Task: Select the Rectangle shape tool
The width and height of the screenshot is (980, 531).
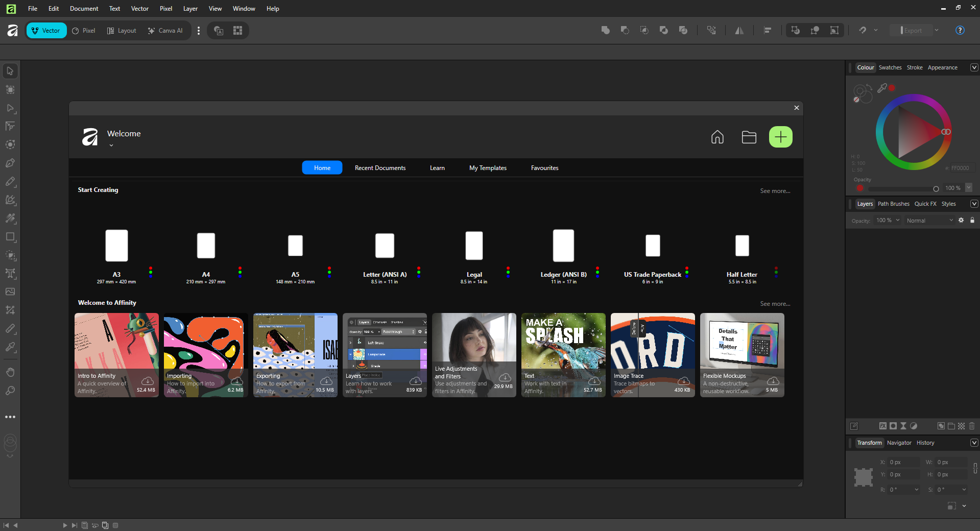Action: tap(10, 237)
